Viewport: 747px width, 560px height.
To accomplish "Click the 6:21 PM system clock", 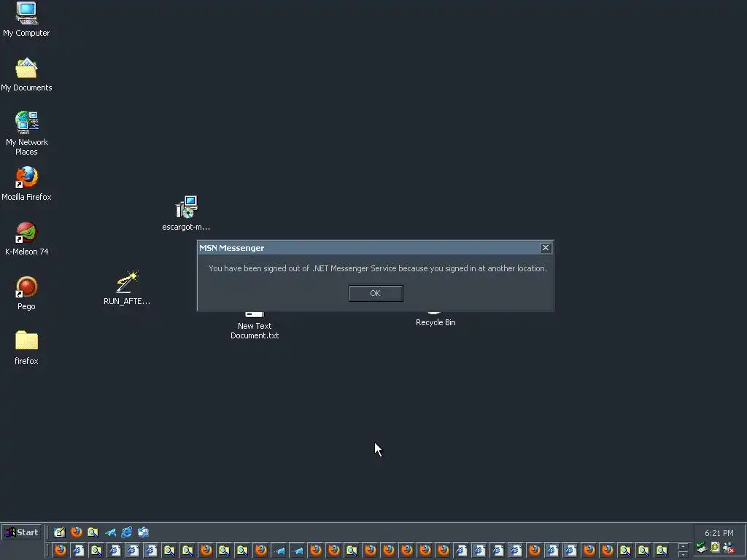I will click(x=719, y=533).
